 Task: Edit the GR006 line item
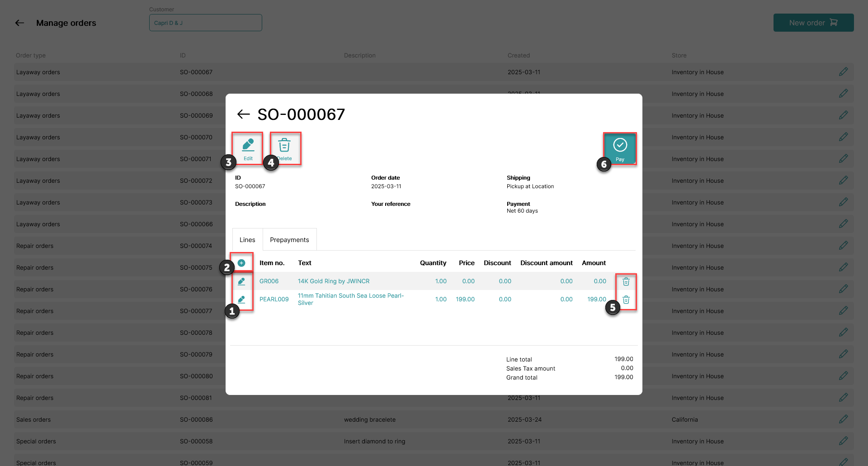[241, 281]
